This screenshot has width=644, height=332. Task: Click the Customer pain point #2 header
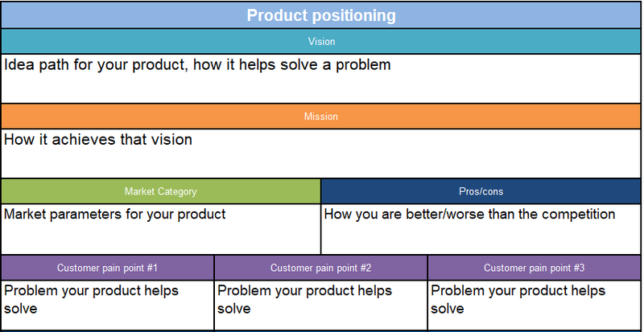(x=320, y=268)
